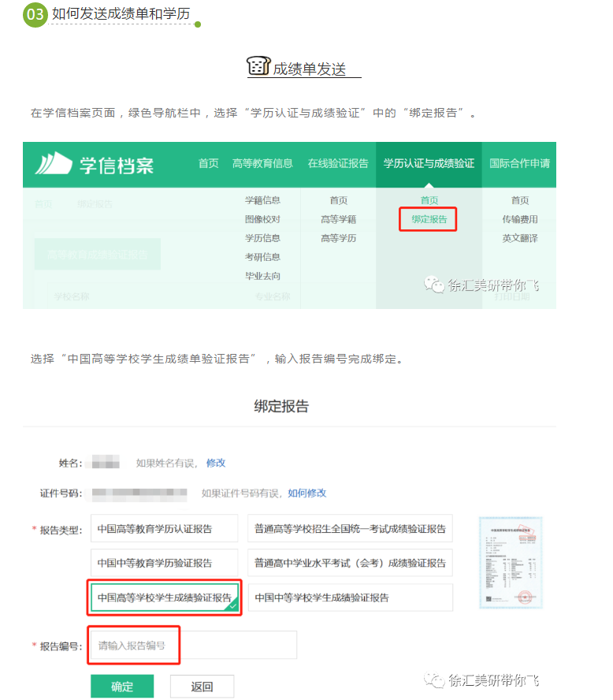Click the 返回 button
The width and height of the screenshot is (613, 700).
coord(202,686)
